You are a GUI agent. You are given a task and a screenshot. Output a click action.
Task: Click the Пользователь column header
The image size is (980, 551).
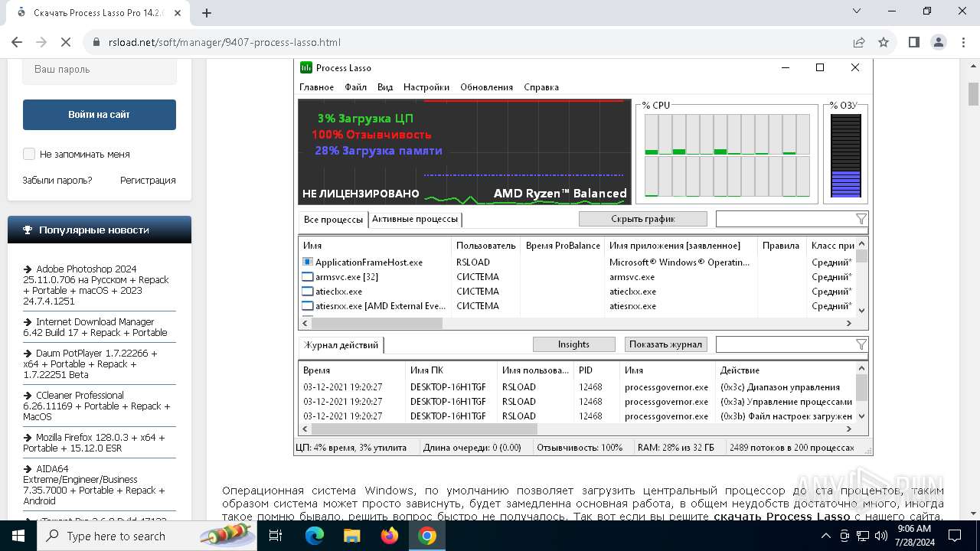click(x=486, y=246)
